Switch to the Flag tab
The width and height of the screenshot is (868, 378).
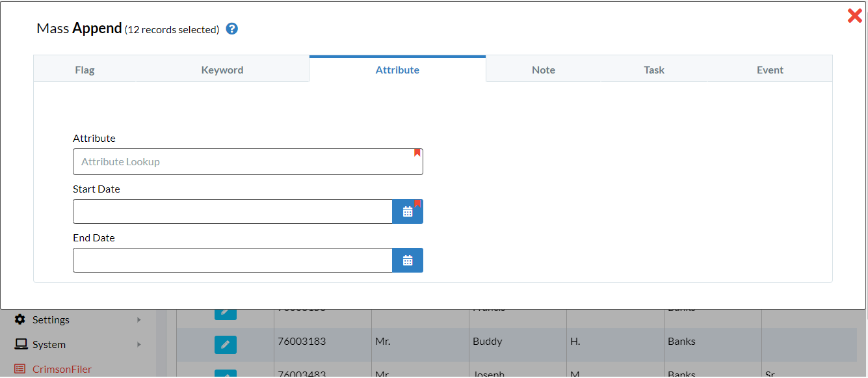[x=85, y=70]
